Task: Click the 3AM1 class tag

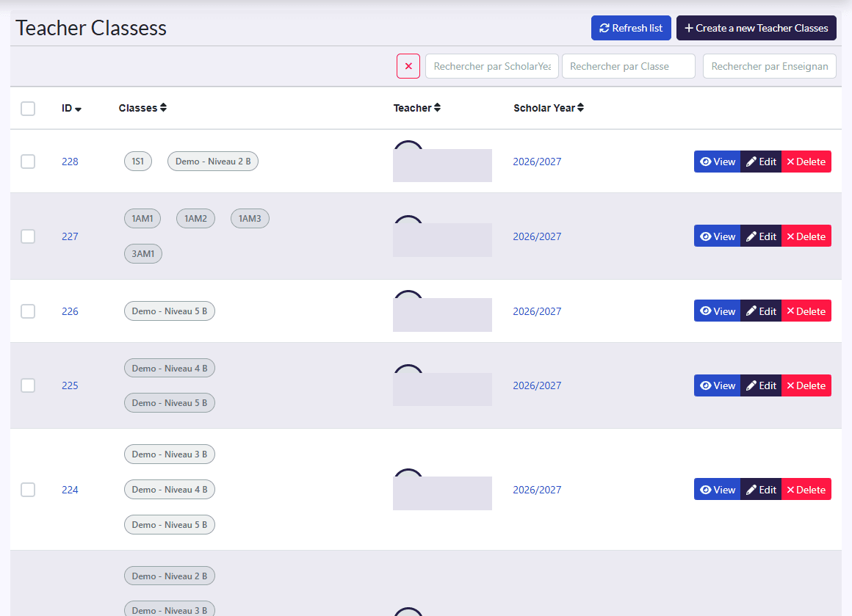Action: (143, 254)
